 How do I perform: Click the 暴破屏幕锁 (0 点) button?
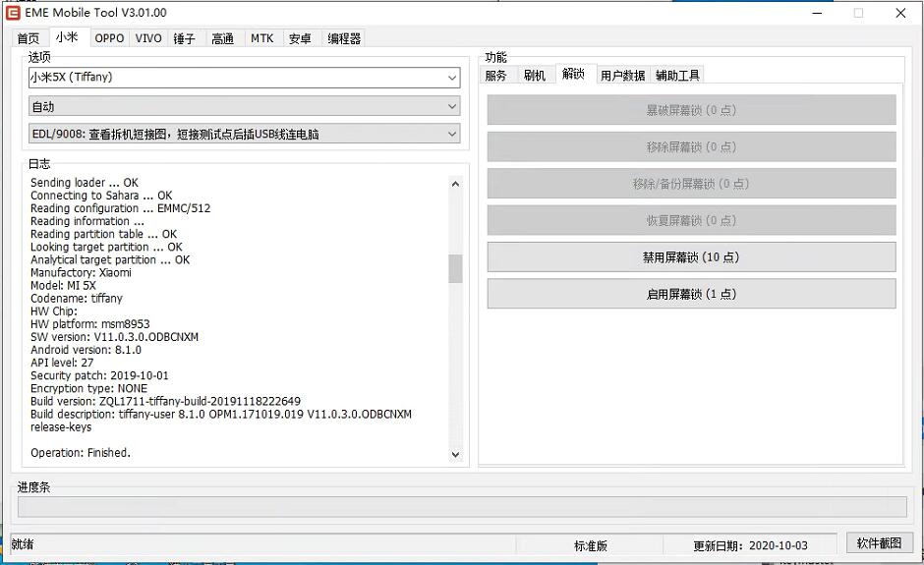point(691,110)
